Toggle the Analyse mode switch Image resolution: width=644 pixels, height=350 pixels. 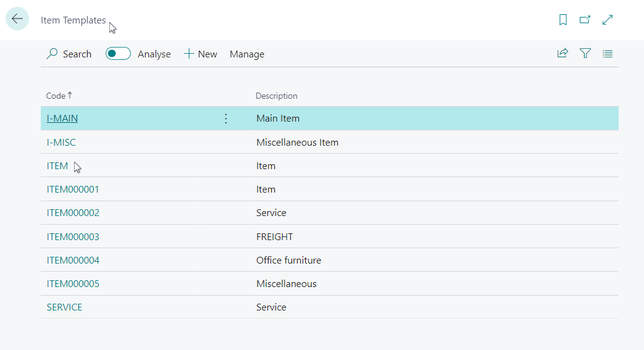click(x=118, y=54)
